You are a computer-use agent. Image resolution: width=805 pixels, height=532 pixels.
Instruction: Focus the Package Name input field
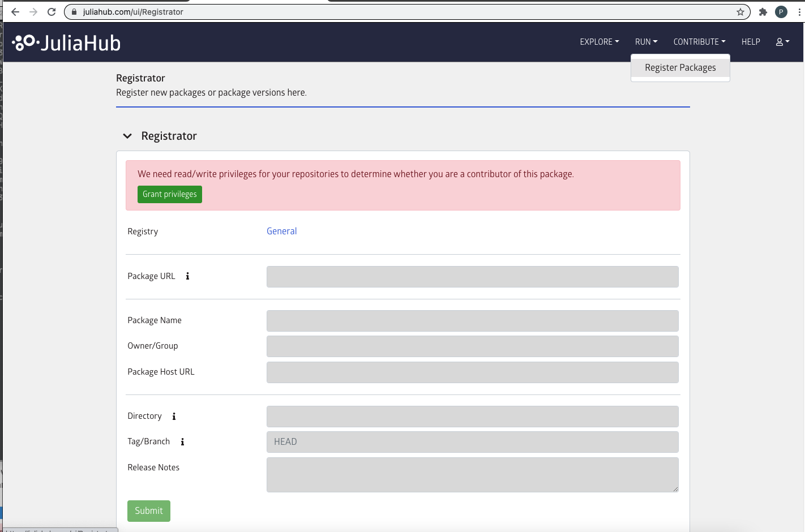pos(473,321)
